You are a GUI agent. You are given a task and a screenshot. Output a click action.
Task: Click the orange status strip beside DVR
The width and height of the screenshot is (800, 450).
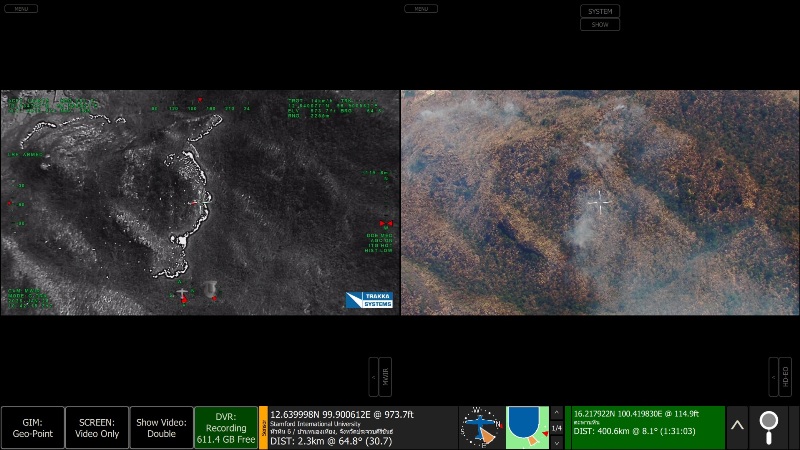point(263,427)
